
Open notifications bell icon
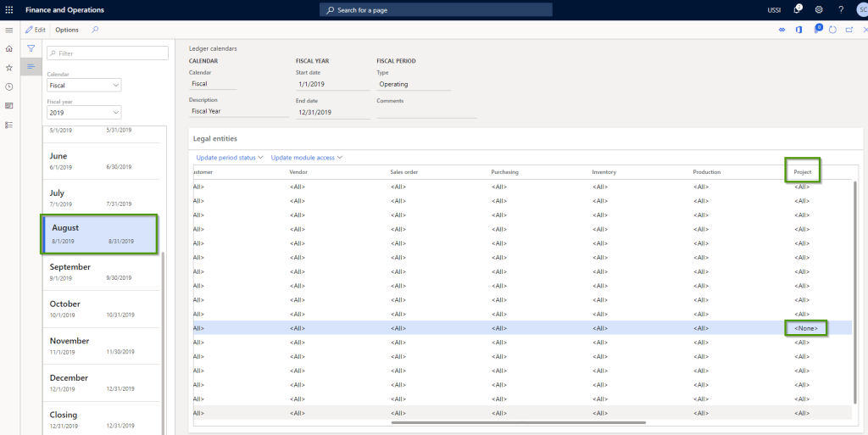[797, 9]
